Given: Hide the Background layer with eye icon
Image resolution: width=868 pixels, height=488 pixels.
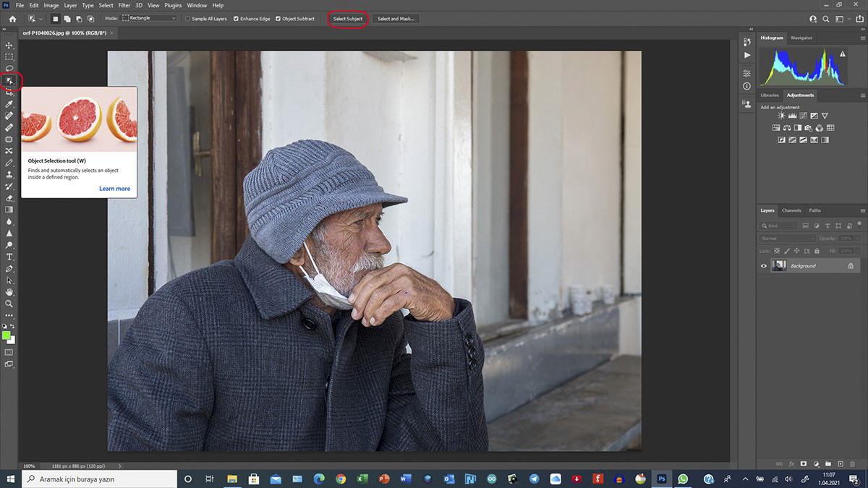Looking at the screenshot, I should [764, 266].
